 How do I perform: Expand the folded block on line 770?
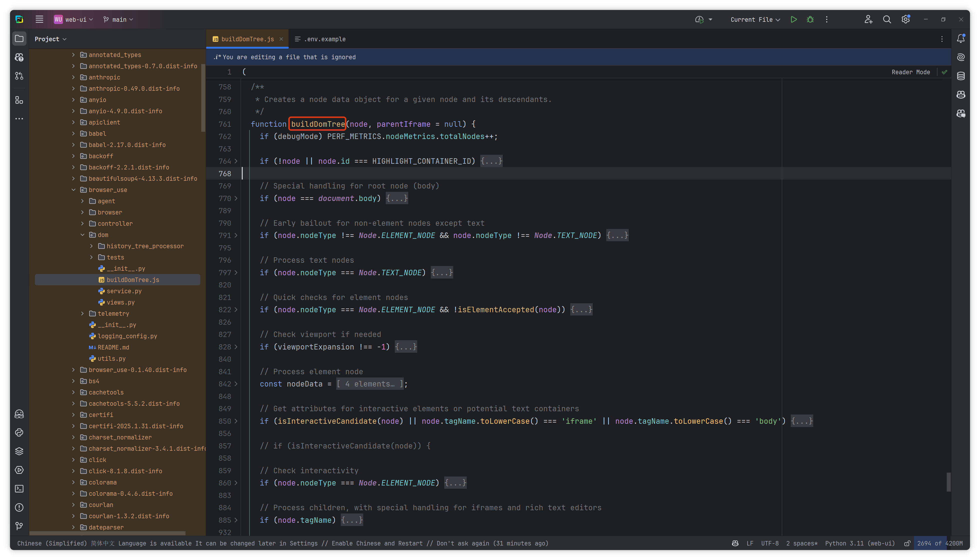tap(396, 198)
